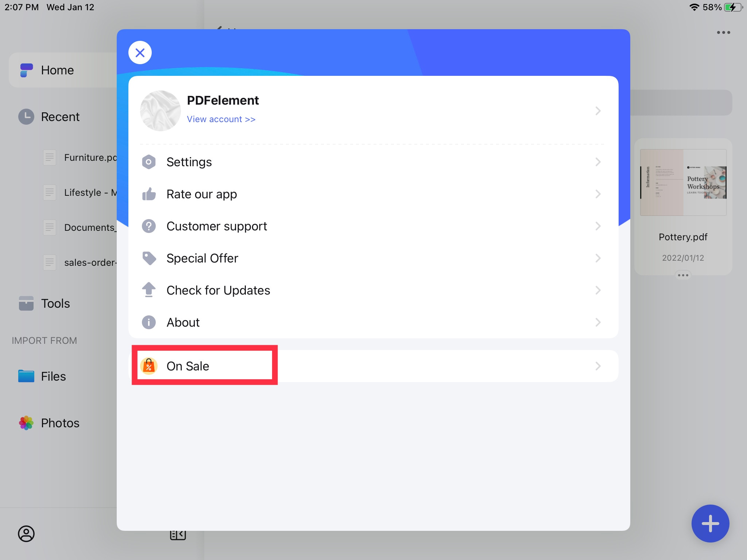This screenshot has height=560, width=747.
Task: Expand the On Sale chevron
Action: [598, 366]
